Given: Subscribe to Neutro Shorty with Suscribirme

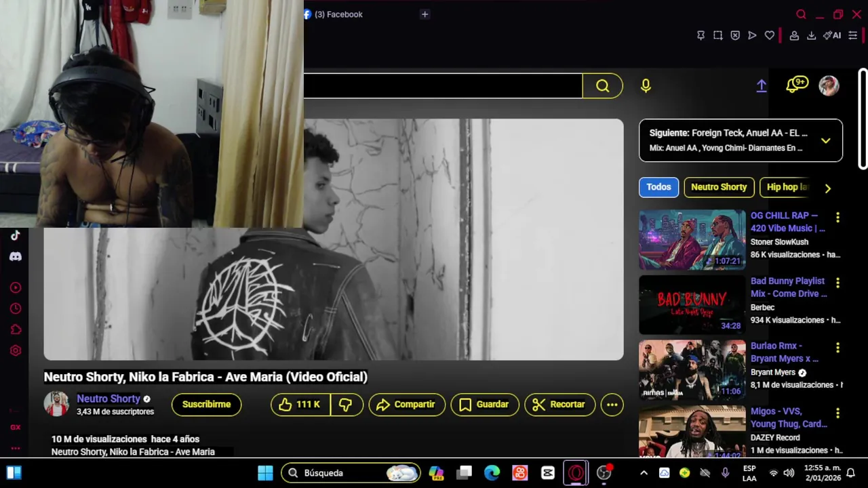Looking at the screenshot, I should (206, 405).
